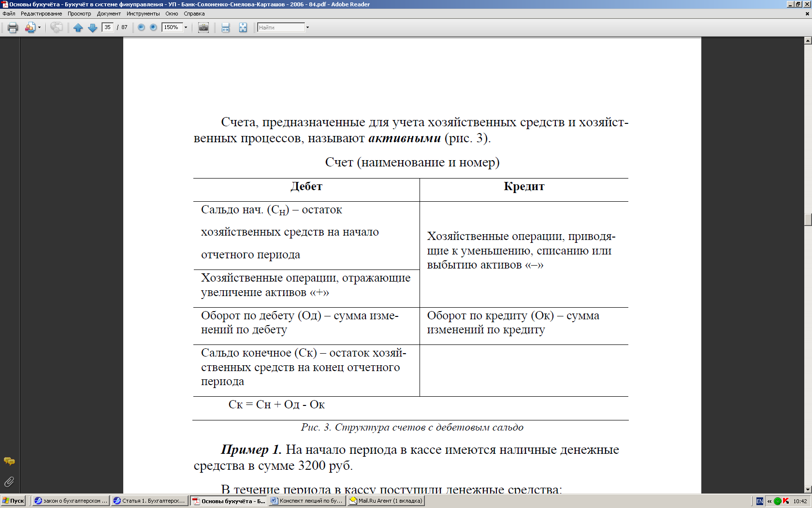Viewport: 812px width, 508px height.
Task: Open the Просмотр menu
Action: pyautogui.click(x=79, y=14)
